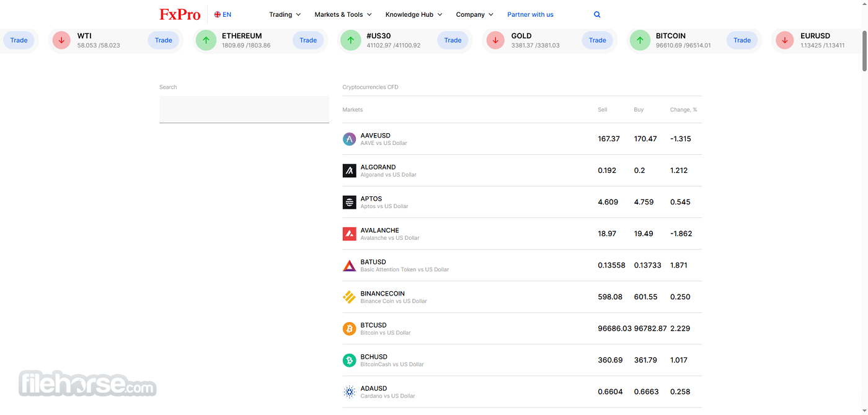Click the Ethereum green up-arrow icon

tap(206, 40)
